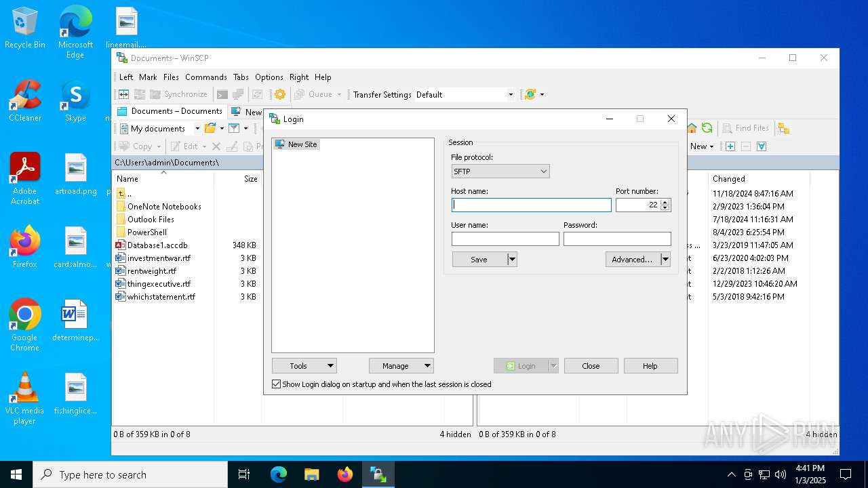This screenshot has height=488, width=868.
Task: Open File Explorer from the taskbar
Action: [312, 474]
